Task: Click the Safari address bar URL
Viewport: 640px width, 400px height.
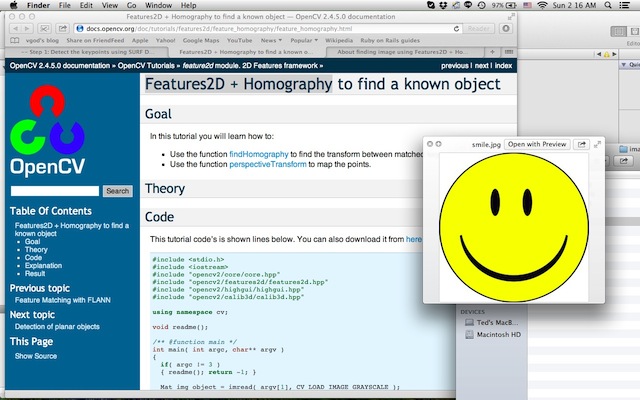Action: [x=219, y=29]
